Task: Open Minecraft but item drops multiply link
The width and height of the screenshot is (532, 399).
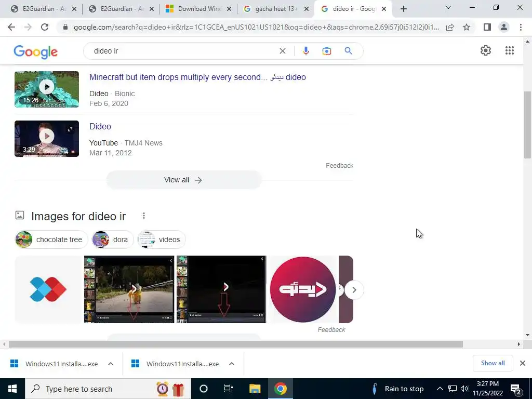Action: pyautogui.click(x=197, y=77)
